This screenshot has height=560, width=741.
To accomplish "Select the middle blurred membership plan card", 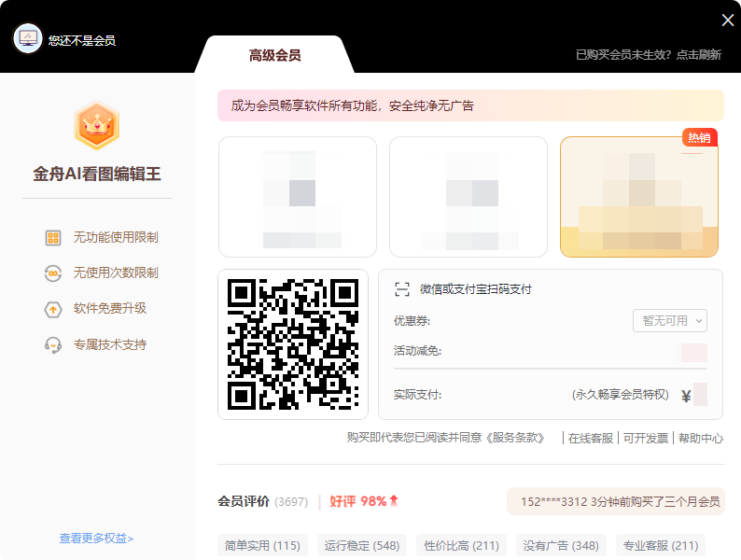I will click(468, 197).
